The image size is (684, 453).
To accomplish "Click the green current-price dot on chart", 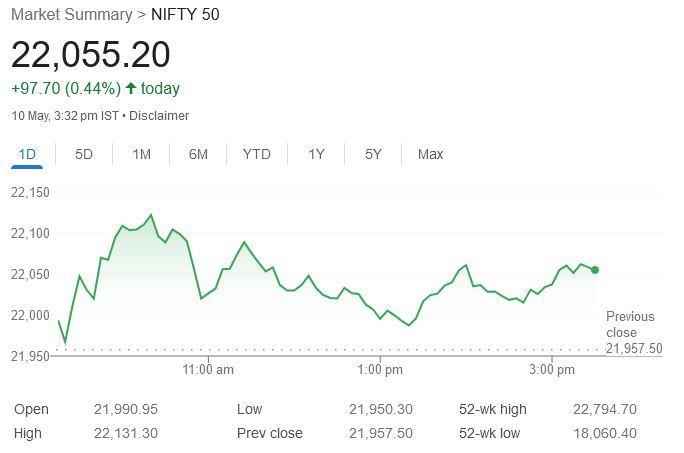I will [595, 270].
